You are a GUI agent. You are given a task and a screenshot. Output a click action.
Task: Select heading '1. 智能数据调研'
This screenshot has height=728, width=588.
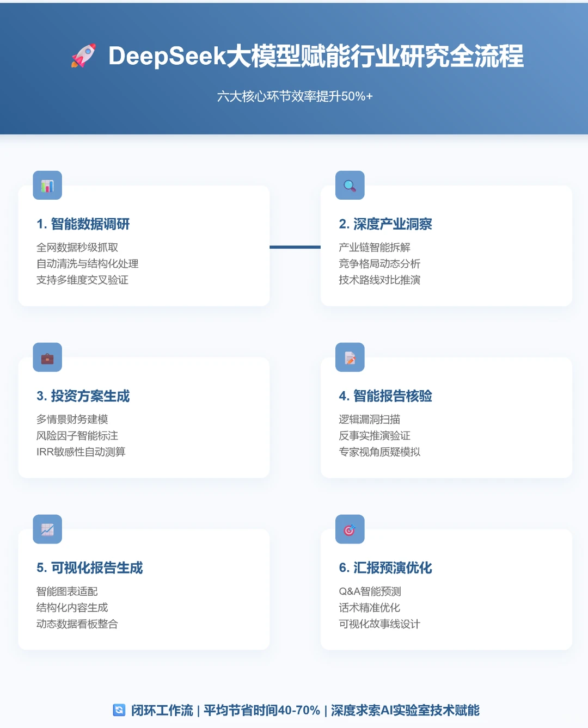[x=83, y=224]
